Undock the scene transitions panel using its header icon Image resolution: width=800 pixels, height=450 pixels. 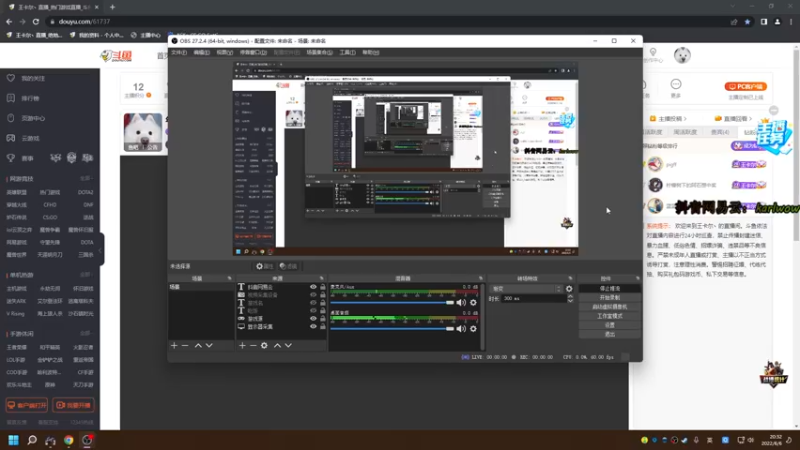coord(570,279)
